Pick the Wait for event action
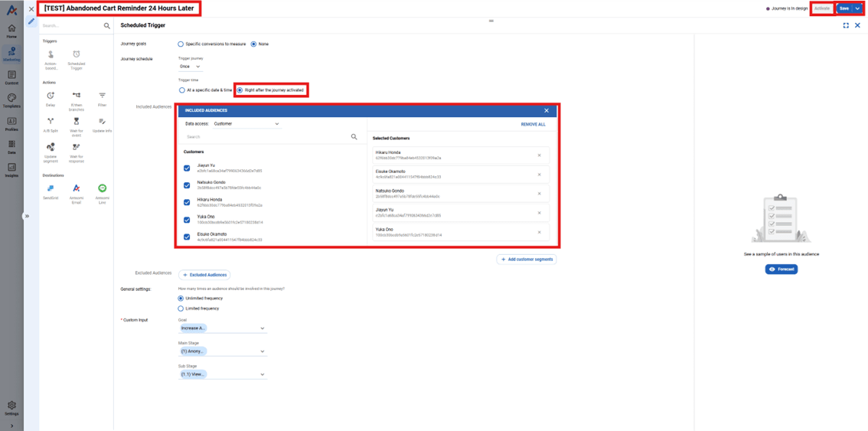This screenshot has height=431, width=868. [x=77, y=122]
